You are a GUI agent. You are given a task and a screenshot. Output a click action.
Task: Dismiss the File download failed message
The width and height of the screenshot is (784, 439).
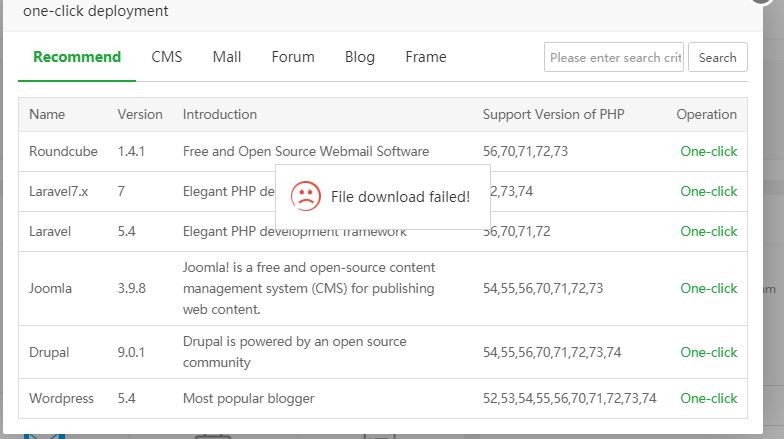pyautogui.click(x=399, y=197)
